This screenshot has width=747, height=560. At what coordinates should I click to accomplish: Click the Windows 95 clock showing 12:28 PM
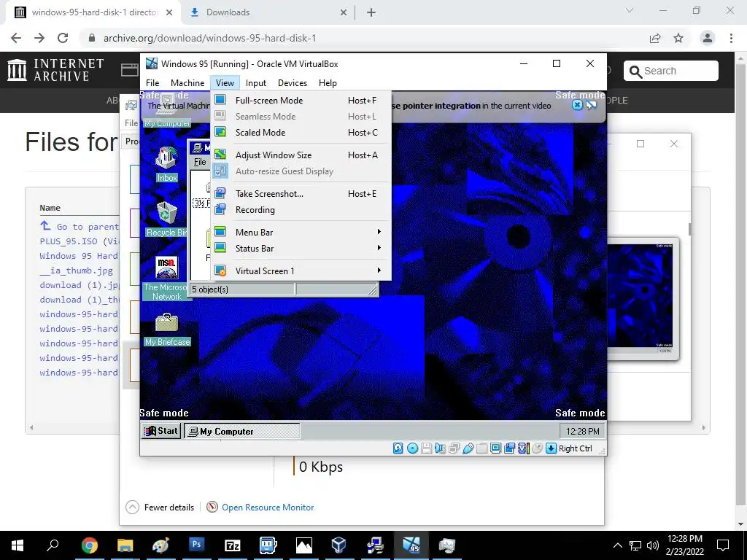[582, 432]
